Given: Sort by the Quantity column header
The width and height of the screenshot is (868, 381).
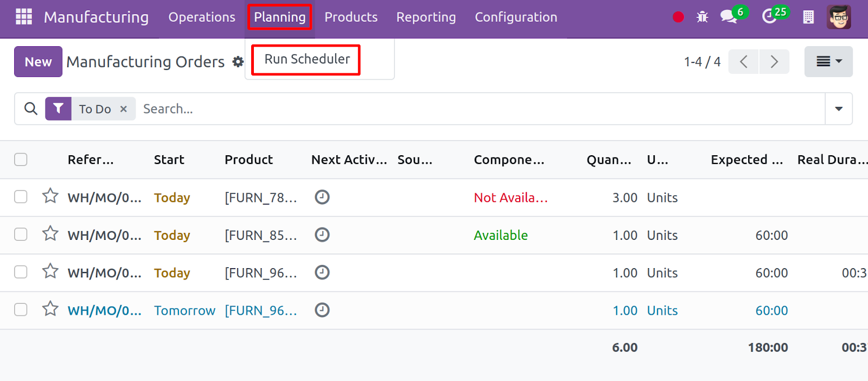Looking at the screenshot, I should (609, 160).
